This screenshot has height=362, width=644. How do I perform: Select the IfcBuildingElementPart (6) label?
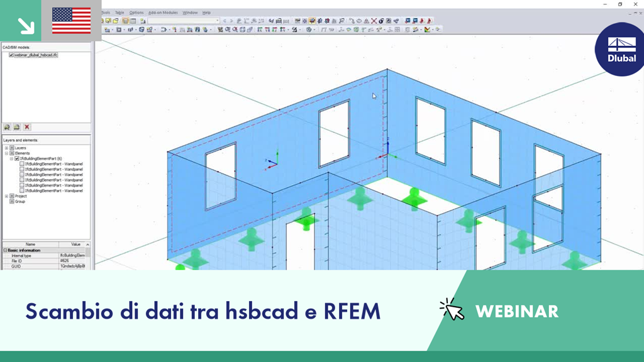(41, 158)
